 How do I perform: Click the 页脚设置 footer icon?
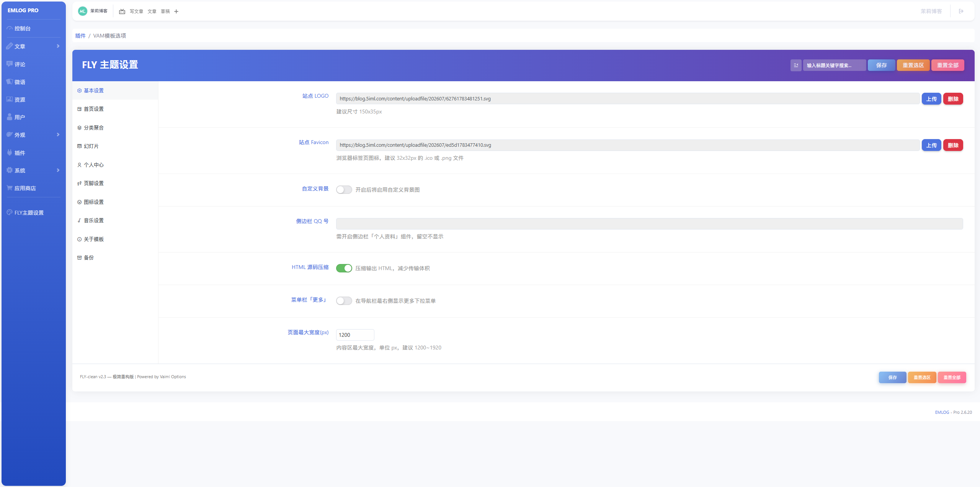pyautogui.click(x=79, y=184)
